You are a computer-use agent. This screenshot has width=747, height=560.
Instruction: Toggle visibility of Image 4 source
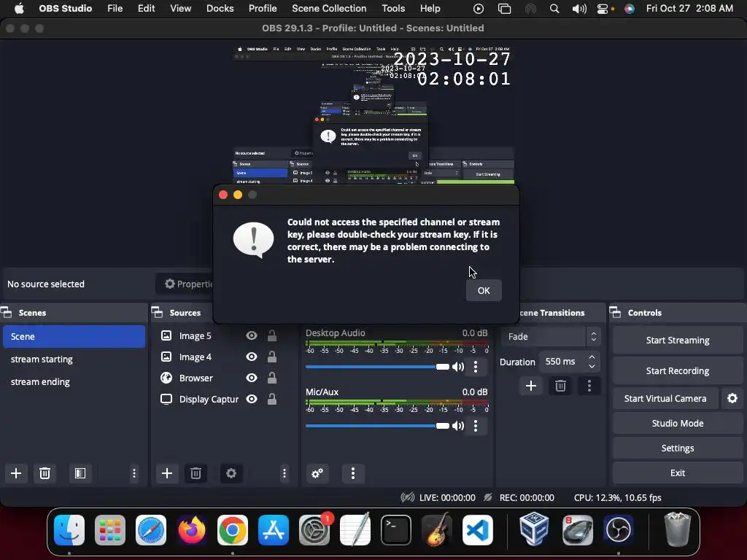point(252,357)
